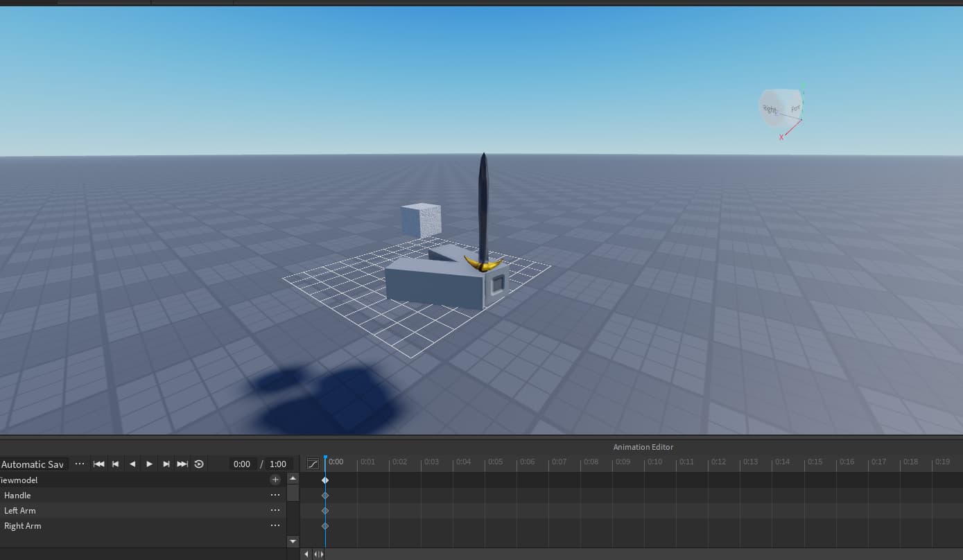Jump to the last frame of animation

tap(182, 464)
